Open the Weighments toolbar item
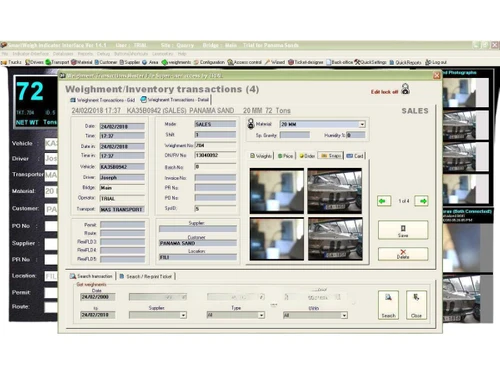The height and width of the screenshot is (375, 500). coord(177,62)
